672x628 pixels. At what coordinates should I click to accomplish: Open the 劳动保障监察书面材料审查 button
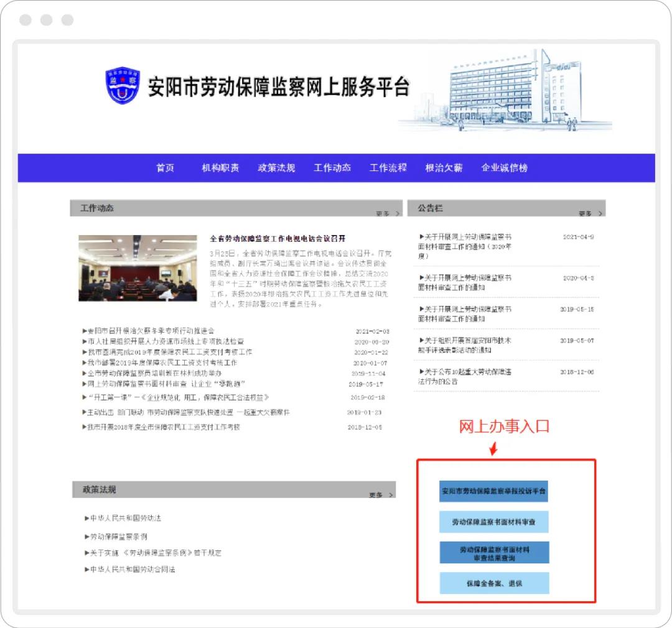[x=493, y=522]
